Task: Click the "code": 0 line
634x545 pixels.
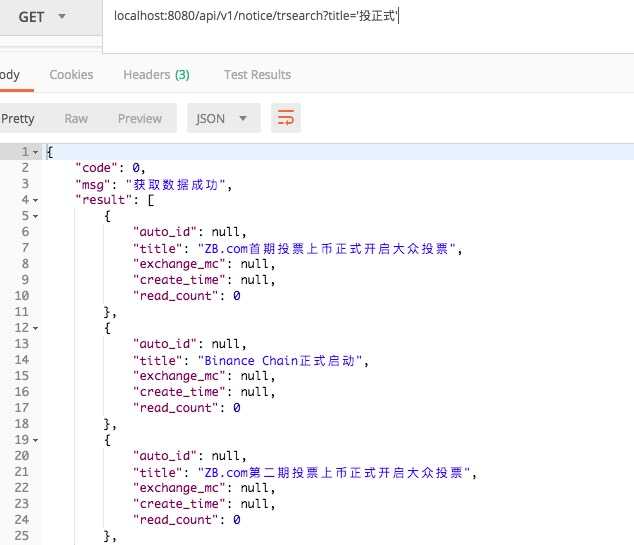Action: (110, 168)
